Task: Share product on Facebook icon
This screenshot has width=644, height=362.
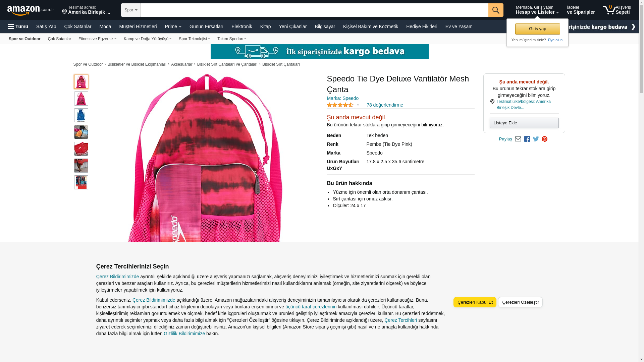Action: [x=527, y=139]
